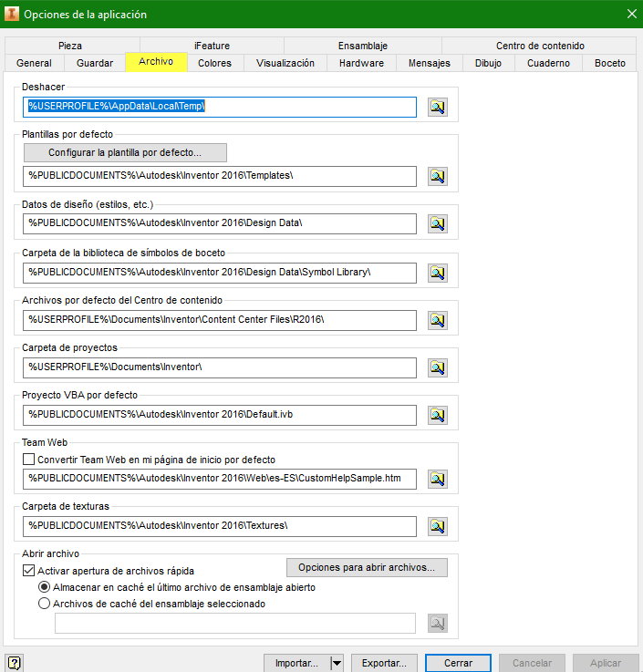Browse for the Carpeta de proyectos folder
The image size is (643, 672).
(x=438, y=368)
